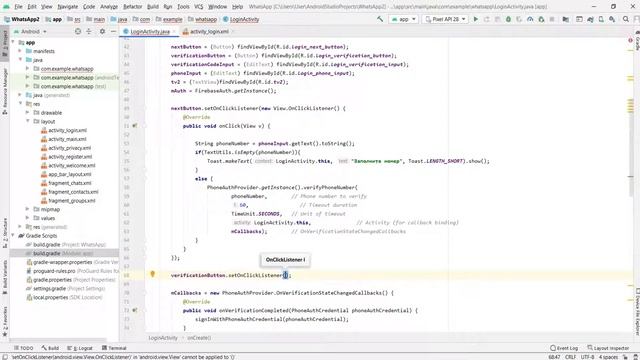This screenshot has height=360, width=640.
Task: Select activity_main.xml in layout folder
Action: (x=67, y=139)
